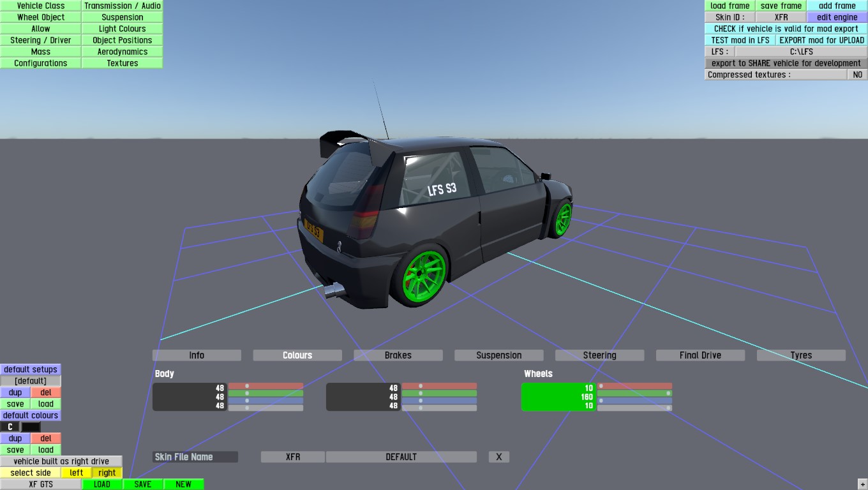Open the Allow settings
The image size is (868, 490).
[x=41, y=29]
